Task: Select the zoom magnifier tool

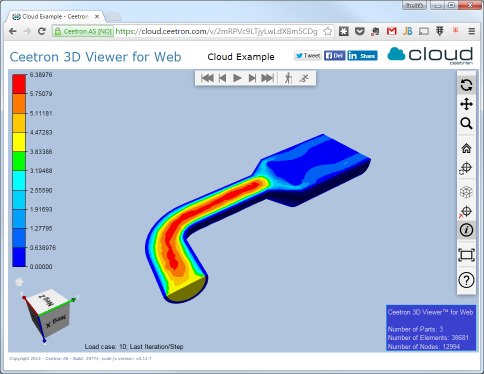Action: tap(466, 123)
